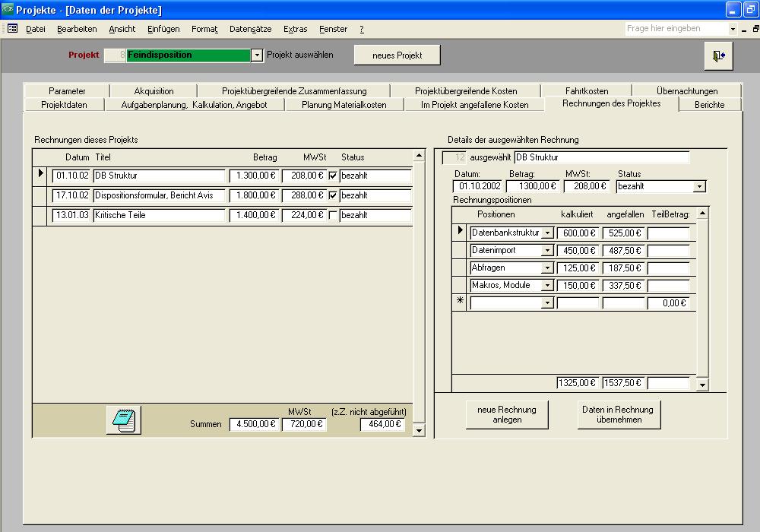Select record selector of DB Struktur invoice row
Screen dimensions: 760x532
pos(40,176)
